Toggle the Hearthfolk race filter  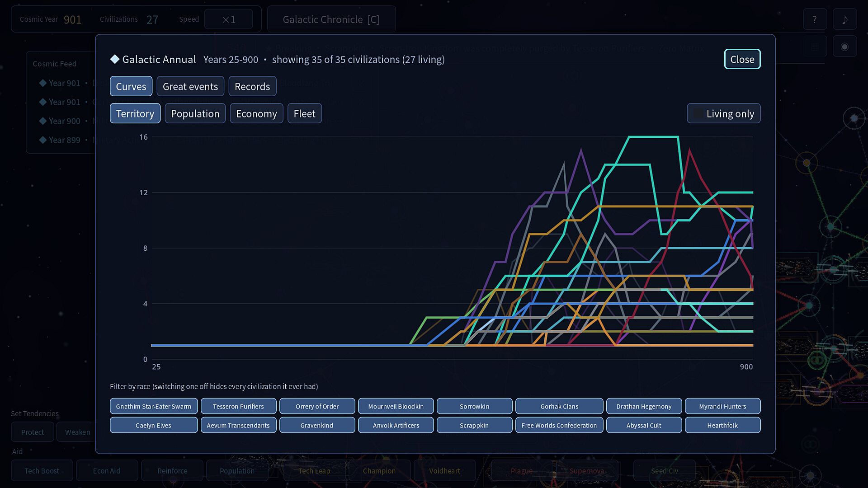tap(722, 425)
